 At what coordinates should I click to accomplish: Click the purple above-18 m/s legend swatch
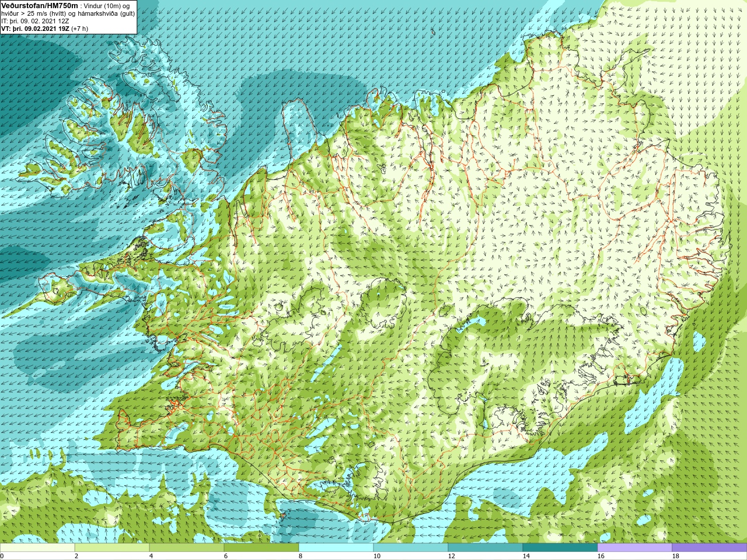pyautogui.click(x=710, y=548)
